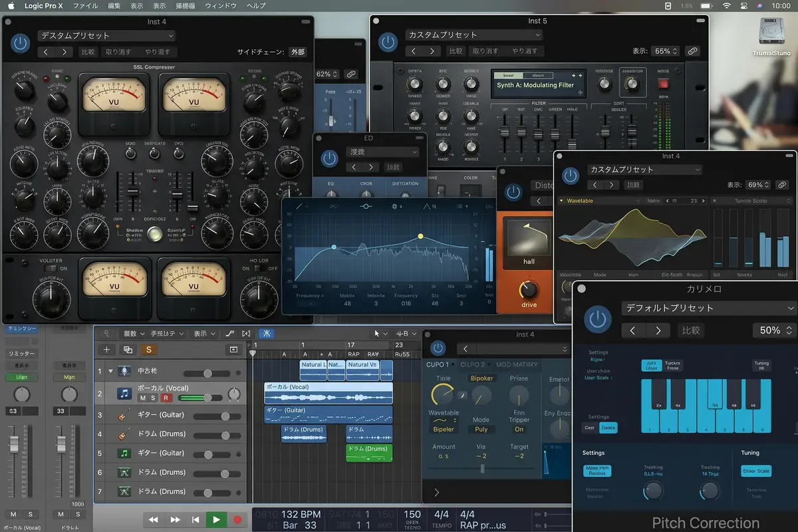Toggle the orange global solo S button
Viewport: 798px width, 532px height.
[148, 349]
